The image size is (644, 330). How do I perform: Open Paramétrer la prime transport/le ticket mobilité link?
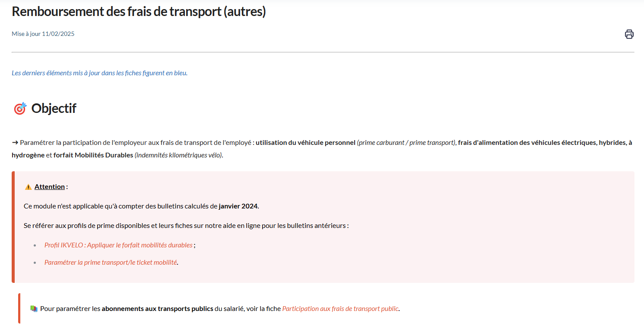coord(111,262)
